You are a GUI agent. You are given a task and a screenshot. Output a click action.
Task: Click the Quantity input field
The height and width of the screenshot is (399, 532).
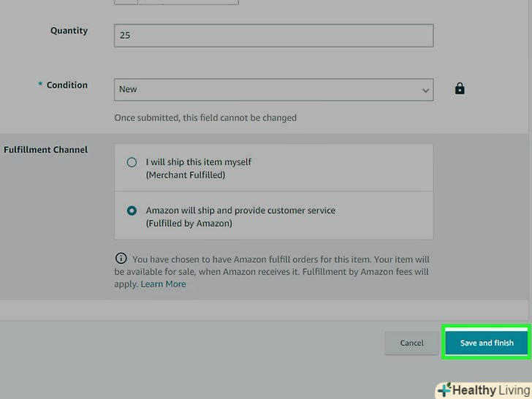273,35
